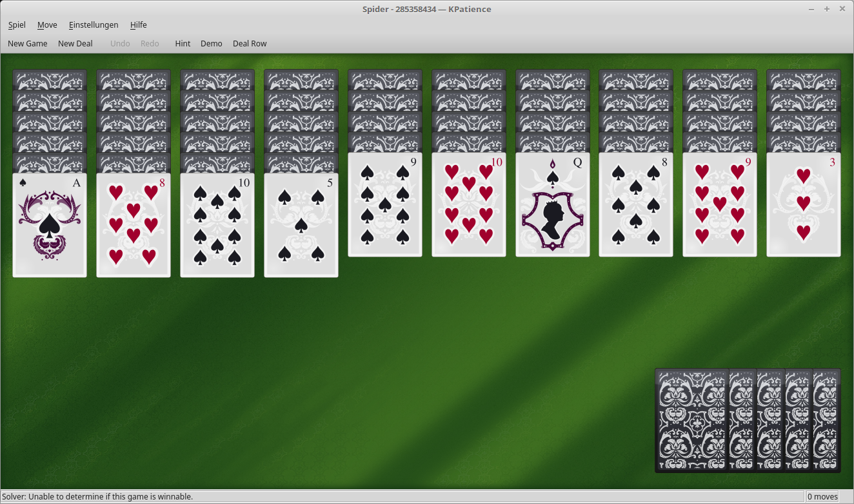Select the 8 of spades card
The width and height of the screenshot is (854, 504).
(636, 204)
